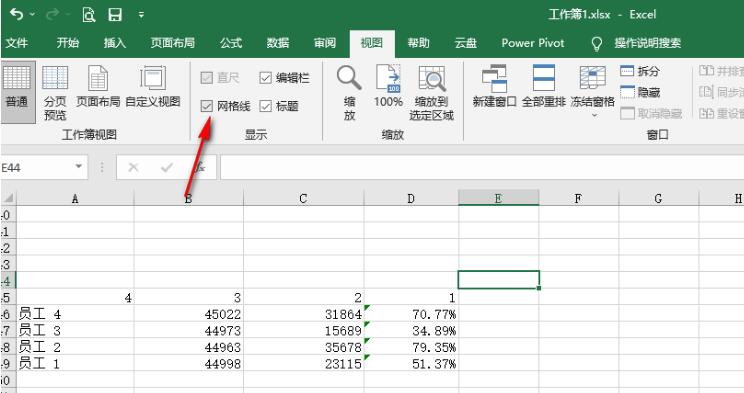Click the Cancel (X) formula bar button
Viewport: 744px width, 393px height.
(133, 167)
